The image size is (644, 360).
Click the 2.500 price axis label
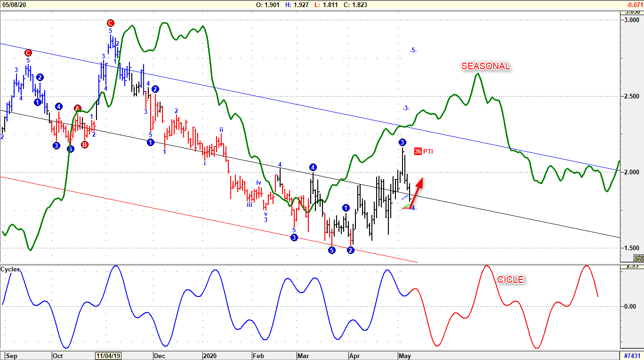point(631,96)
